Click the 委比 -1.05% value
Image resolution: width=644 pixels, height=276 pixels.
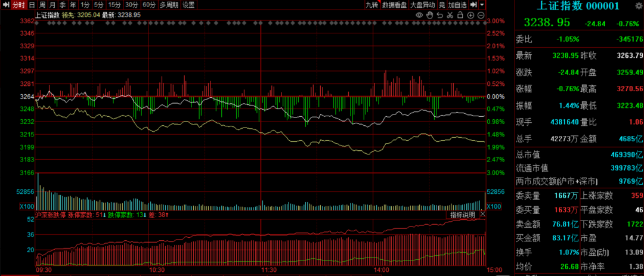coord(568,39)
